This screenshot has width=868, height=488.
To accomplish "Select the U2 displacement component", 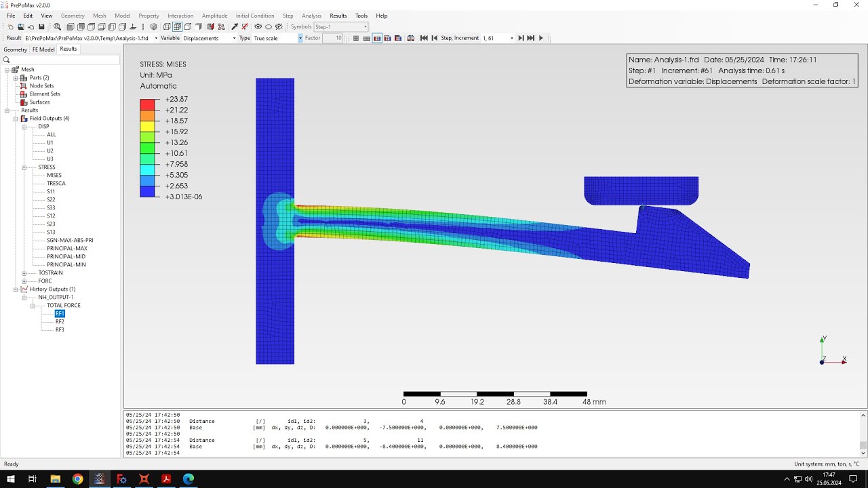I will coord(50,150).
